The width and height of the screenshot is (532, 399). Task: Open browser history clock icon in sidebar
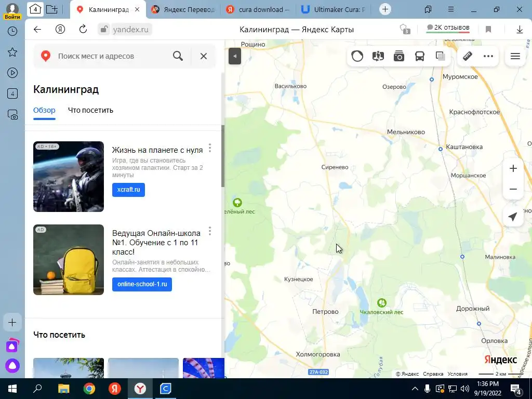[x=12, y=31]
